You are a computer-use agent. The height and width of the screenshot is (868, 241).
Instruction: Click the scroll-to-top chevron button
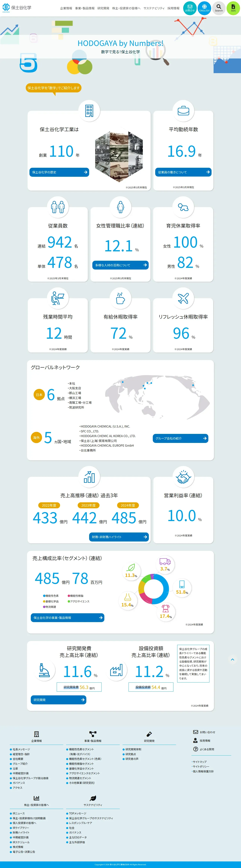point(232,659)
